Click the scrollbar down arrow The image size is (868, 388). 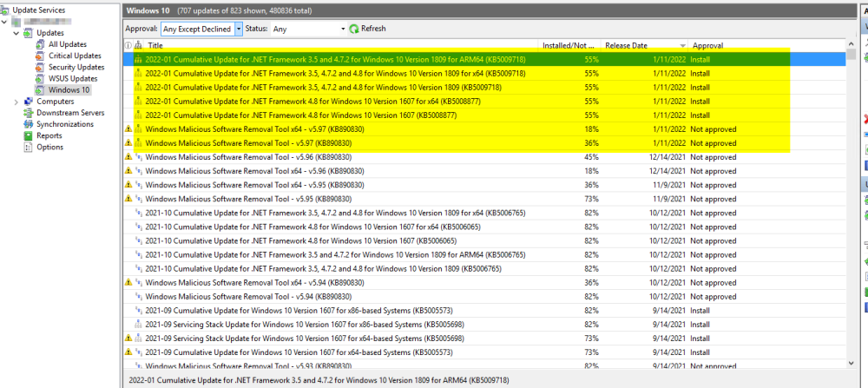(851, 363)
